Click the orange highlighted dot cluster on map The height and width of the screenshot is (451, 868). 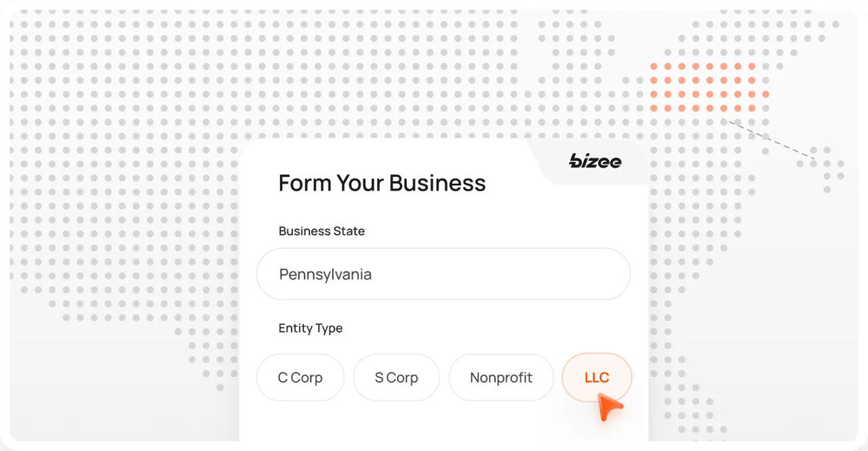click(x=709, y=87)
